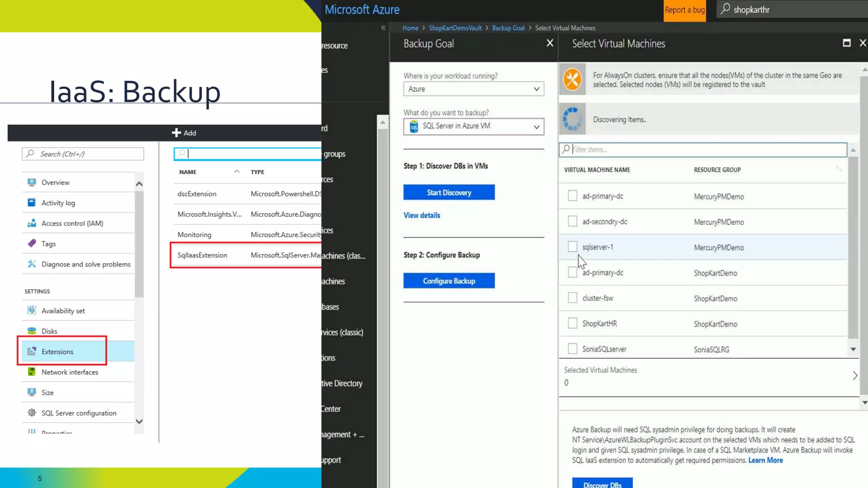868x488 pixels.
Task: Click the Disks icon
Action: point(32,331)
